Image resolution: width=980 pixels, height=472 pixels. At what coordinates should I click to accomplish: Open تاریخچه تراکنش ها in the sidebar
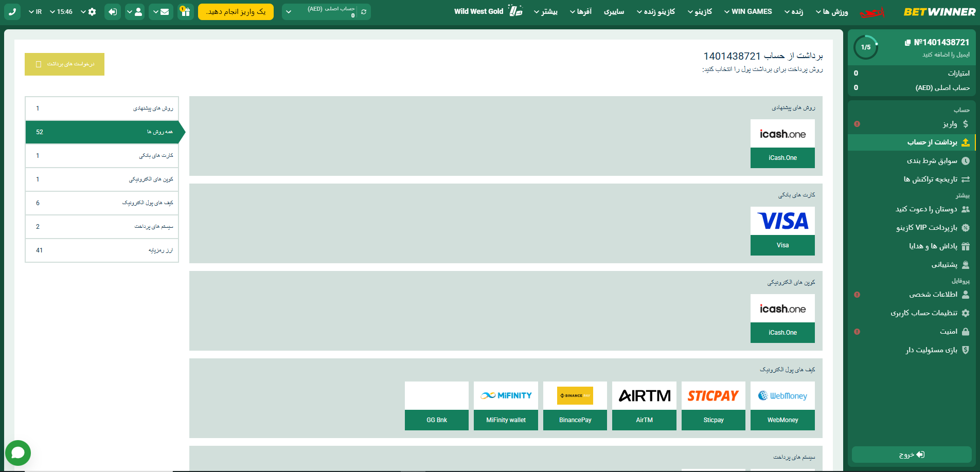931,179
